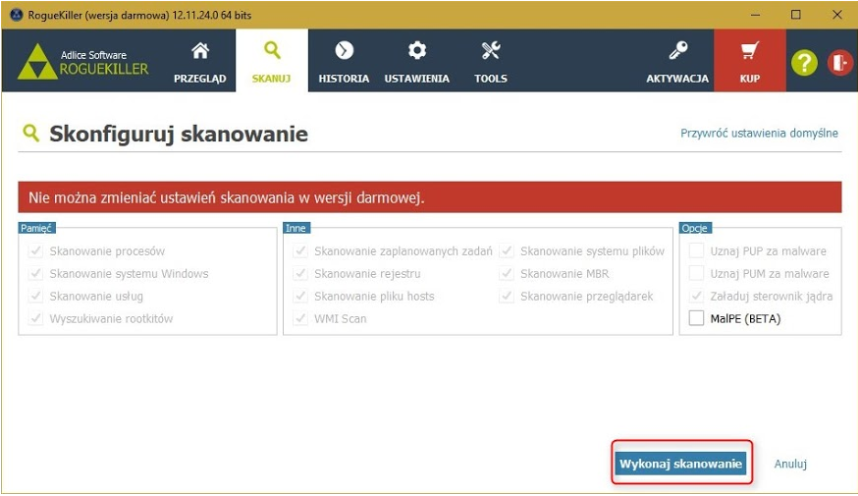This screenshot has height=496, width=858.
Task: Toggle Skanowanie procesów checkbox
Action: (x=36, y=251)
